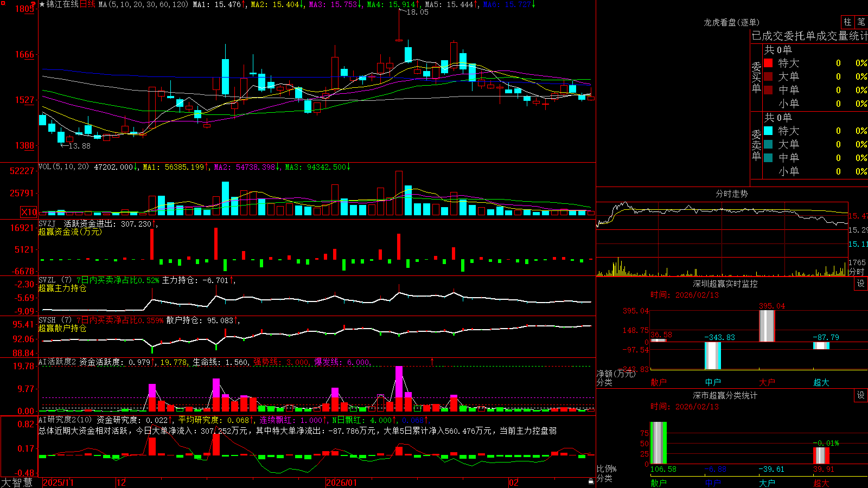Switch order view to 笔 (tick) mode
This screenshot has height=488, width=868.
(861, 22)
